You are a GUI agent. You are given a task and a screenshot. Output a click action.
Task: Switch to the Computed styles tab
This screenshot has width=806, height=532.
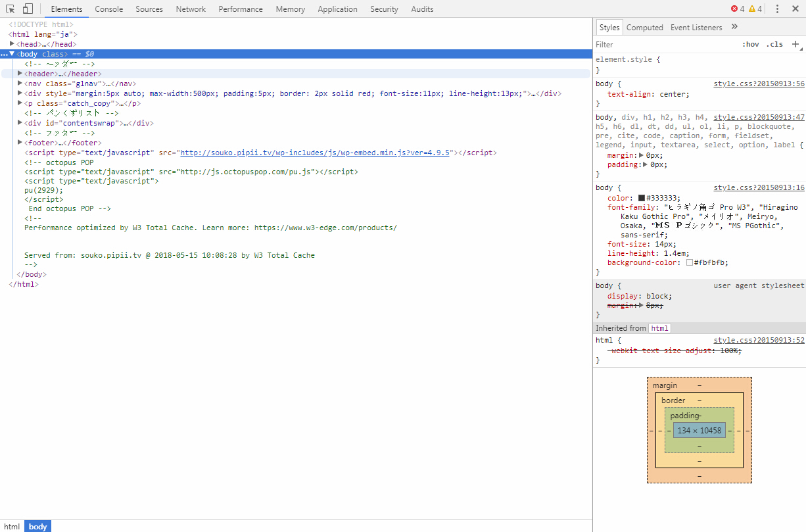(644, 28)
